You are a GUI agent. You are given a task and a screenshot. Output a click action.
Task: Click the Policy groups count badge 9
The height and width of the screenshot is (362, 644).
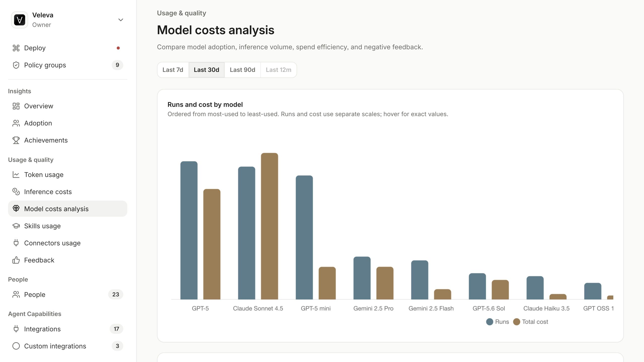[x=117, y=65]
